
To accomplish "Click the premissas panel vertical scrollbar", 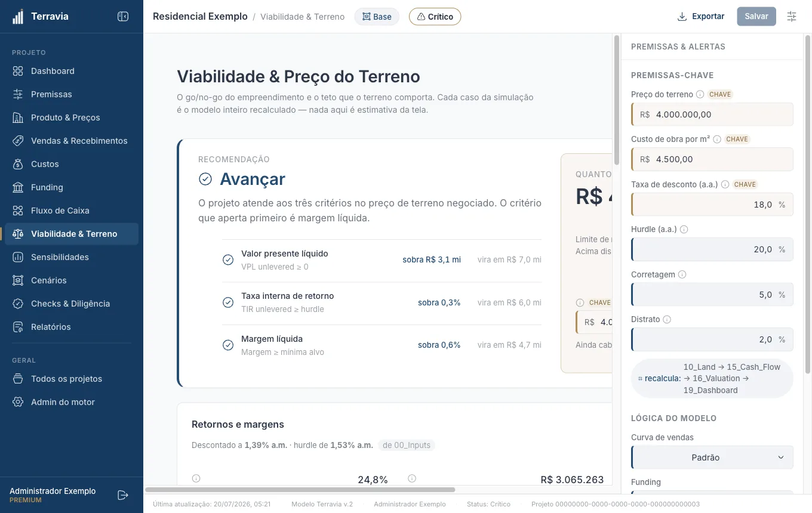I will pos(808,204).
